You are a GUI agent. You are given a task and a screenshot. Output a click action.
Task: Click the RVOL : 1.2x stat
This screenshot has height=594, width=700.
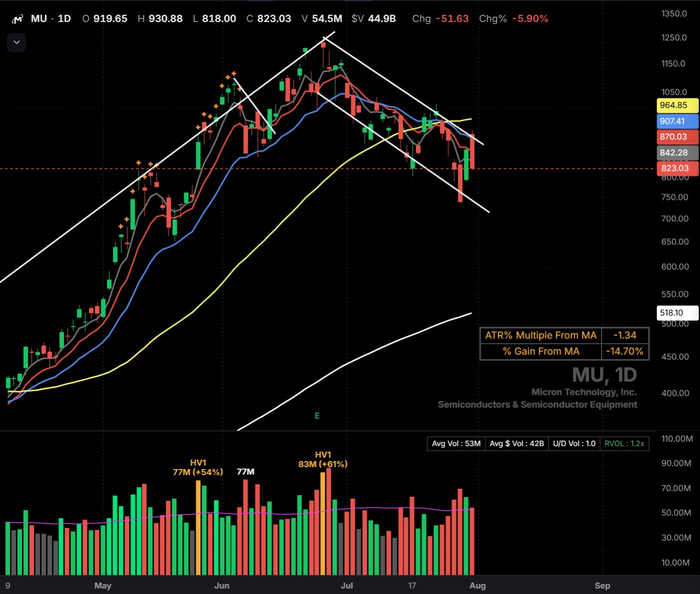pos(625,444)
